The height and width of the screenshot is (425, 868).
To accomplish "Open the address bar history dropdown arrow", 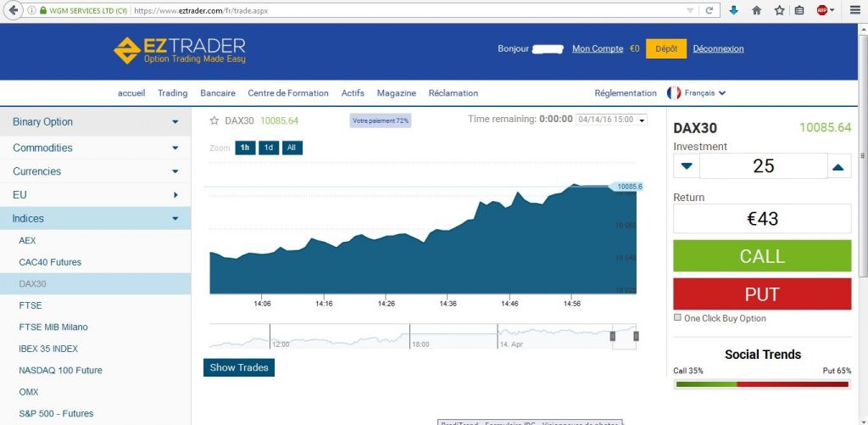I will tap(690, 10).
